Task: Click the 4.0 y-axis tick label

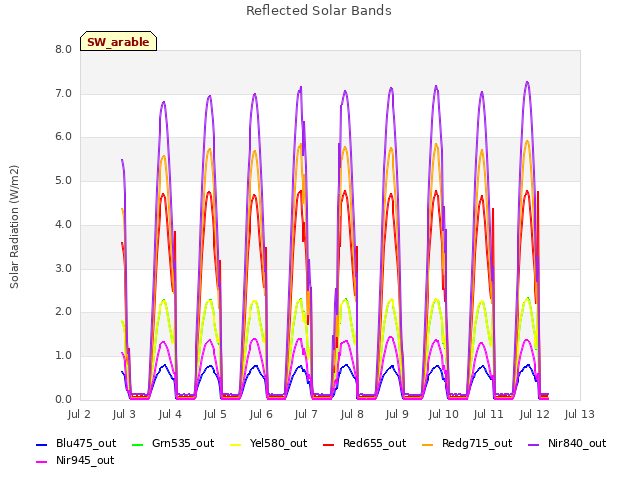Action: coord(63,224)
